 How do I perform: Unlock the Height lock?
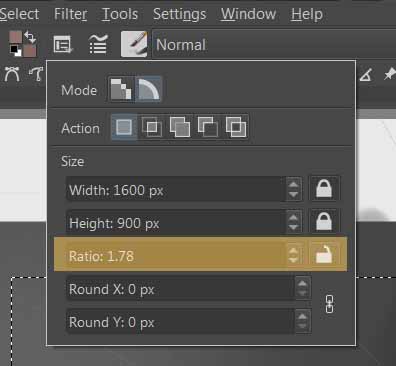[x=324, y=222]
